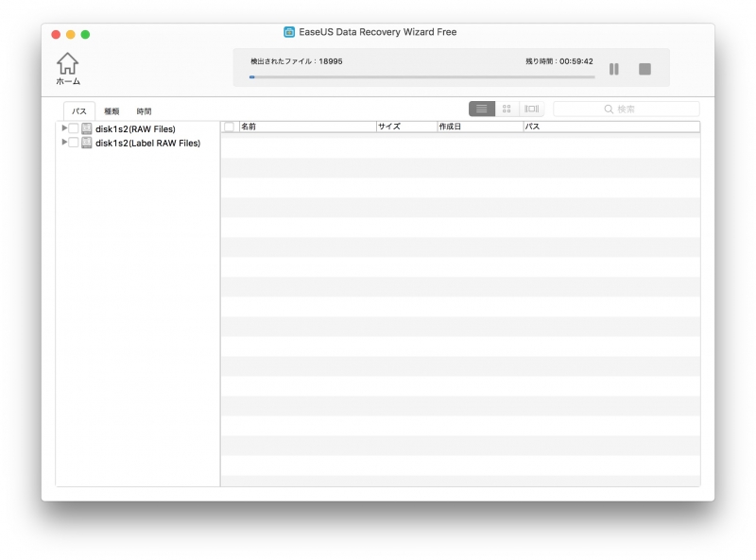Image resolution: width=756 pixels, height=560 pixels.
Task: Expand the disk1s2(RAW Files) tree node
Action: 64,128
